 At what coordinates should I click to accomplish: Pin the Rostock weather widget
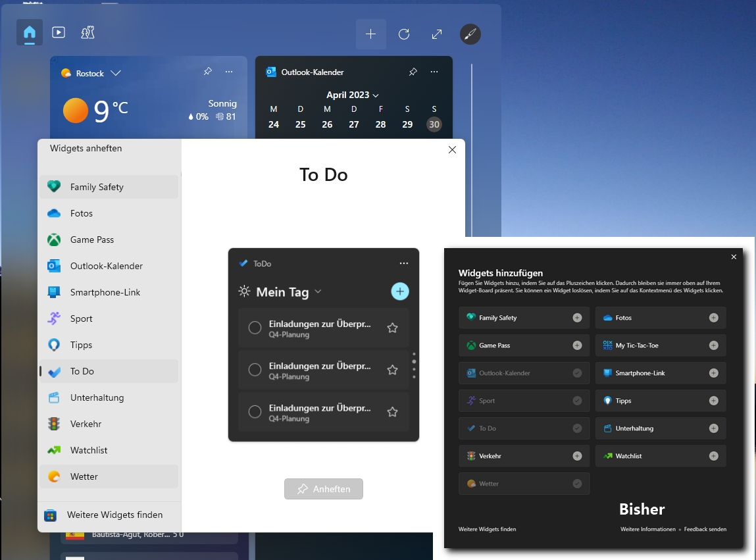click(207, 71)
